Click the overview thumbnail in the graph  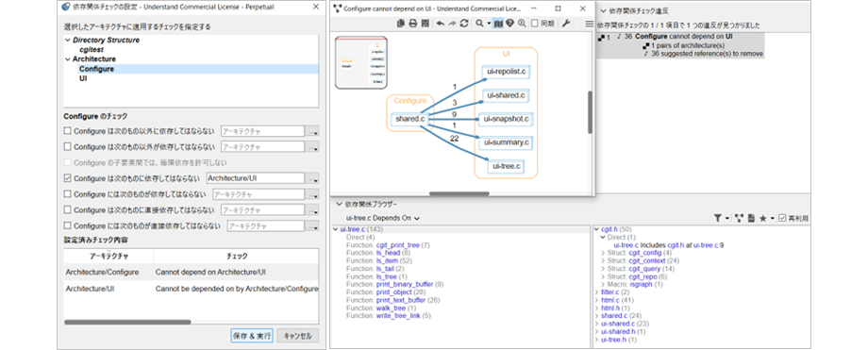(x=361, y=62)
